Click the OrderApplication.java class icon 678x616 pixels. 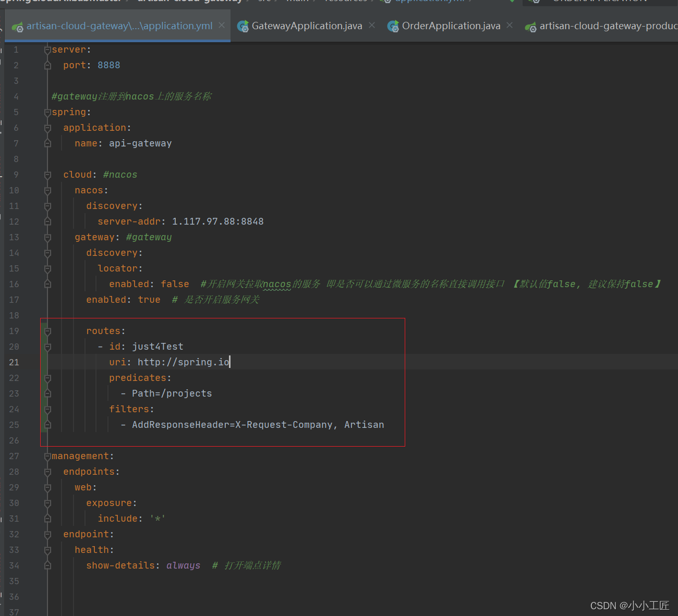393,27
